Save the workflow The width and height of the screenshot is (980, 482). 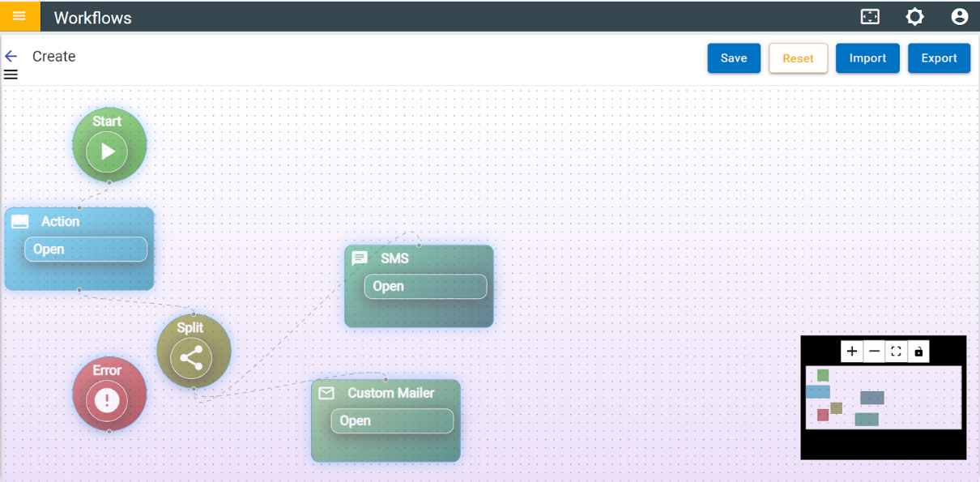tap(734, 58)
